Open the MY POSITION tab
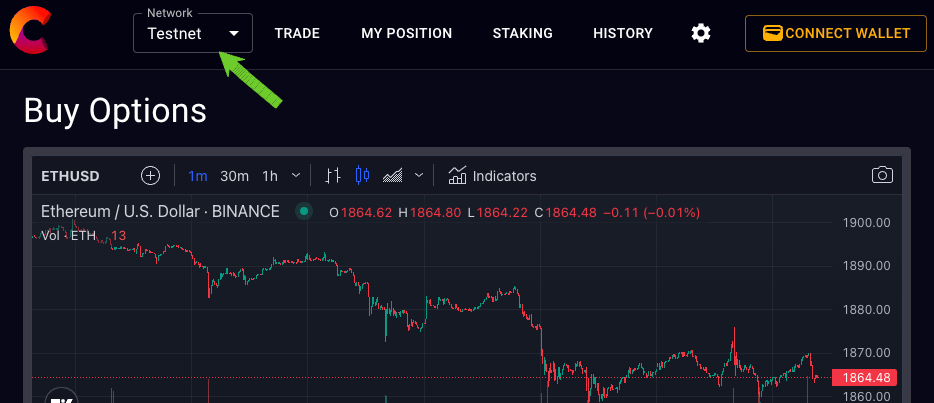 (x=406, y=33)
